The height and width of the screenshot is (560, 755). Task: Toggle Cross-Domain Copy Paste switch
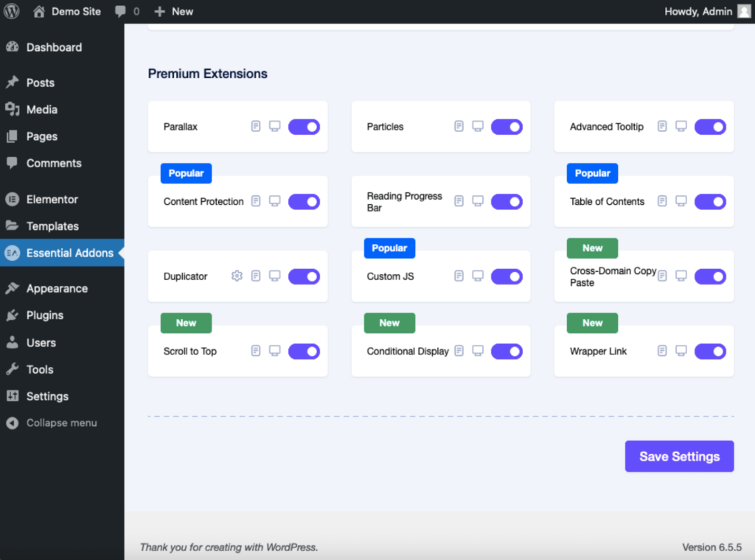click(710, 276)
